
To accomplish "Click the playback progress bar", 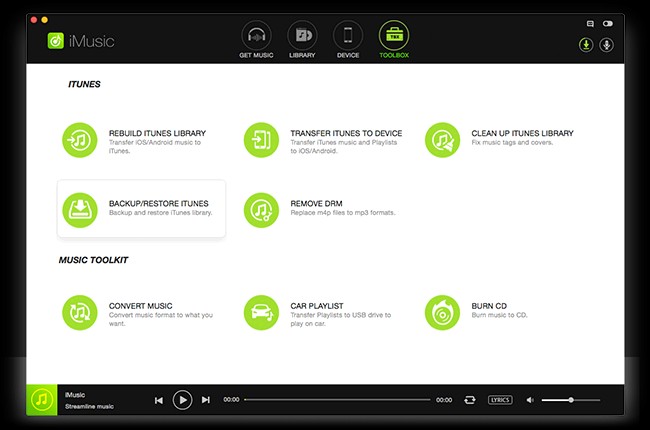I will (x=337, y=400).
